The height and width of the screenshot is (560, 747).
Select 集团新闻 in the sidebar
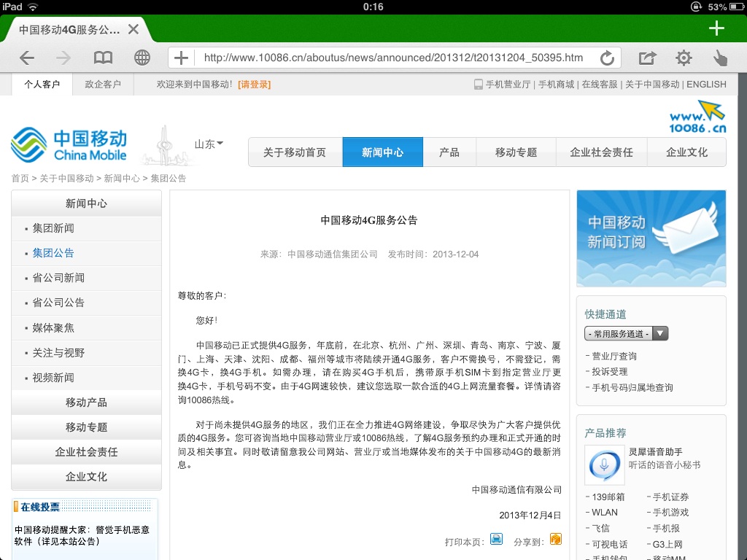pos(53,228)
